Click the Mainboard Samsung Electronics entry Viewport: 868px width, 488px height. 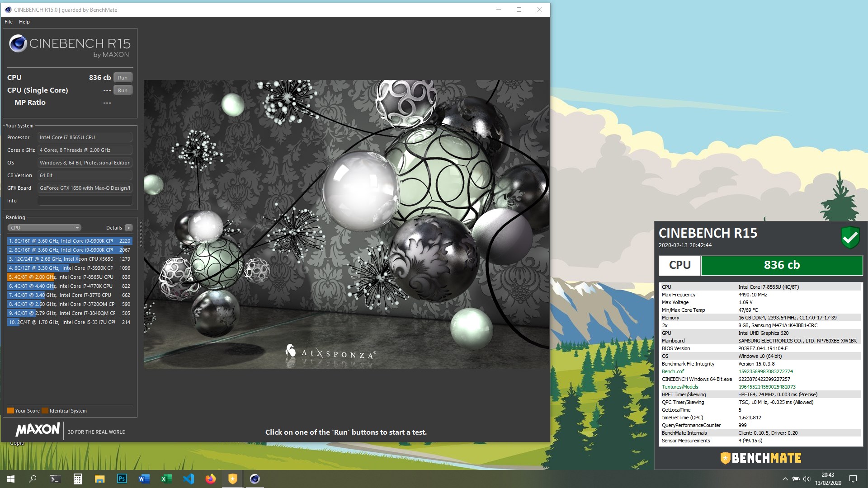click(797, 341)
